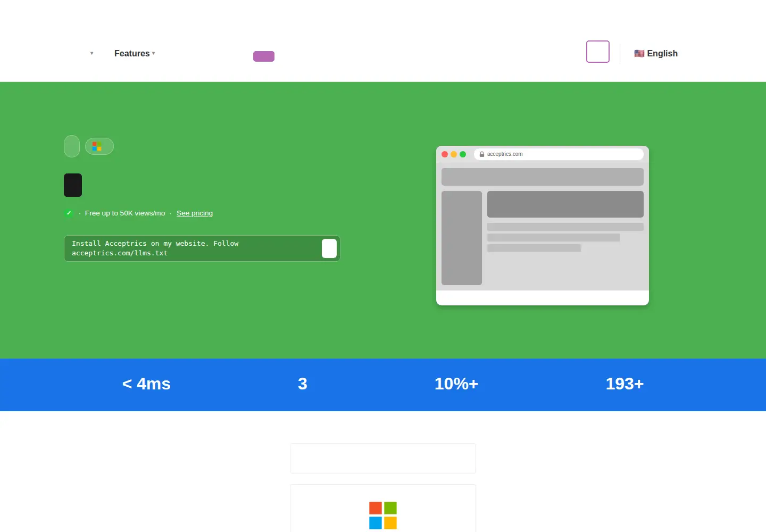Click the "193+" statistic
766x532 pixels.
pyautogui.click(x=625, y=384)
